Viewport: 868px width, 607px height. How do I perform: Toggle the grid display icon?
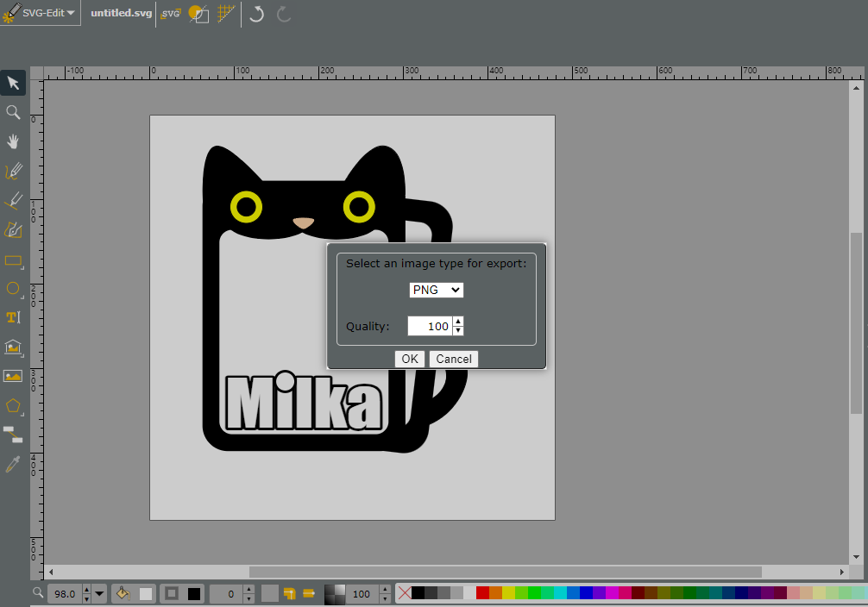click(x=226, y=13)
